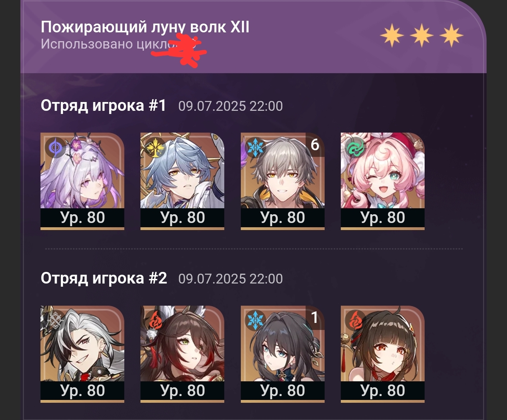
Task: Click the 'Отряд игрока #1' heading
Action: tap(103, 105)
